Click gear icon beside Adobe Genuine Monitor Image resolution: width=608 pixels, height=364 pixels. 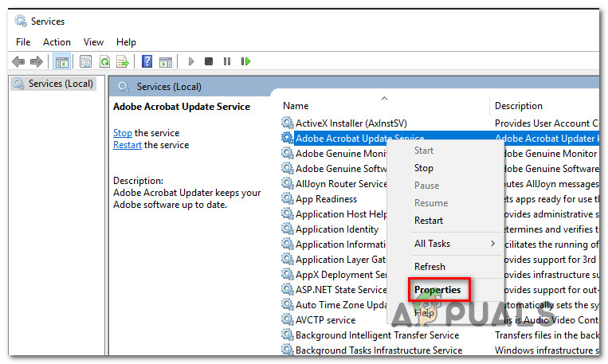tap(288, 153)
